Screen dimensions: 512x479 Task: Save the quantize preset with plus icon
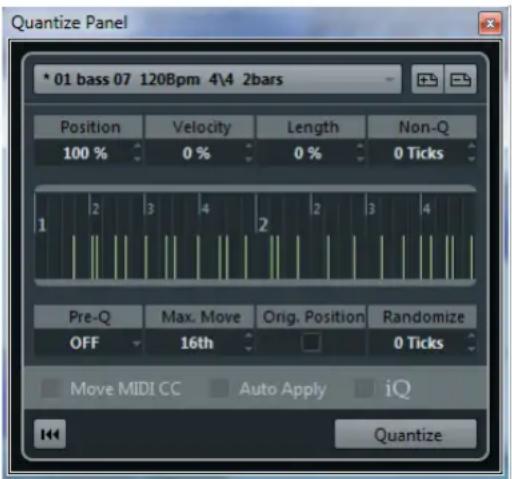tap(427, 80)
